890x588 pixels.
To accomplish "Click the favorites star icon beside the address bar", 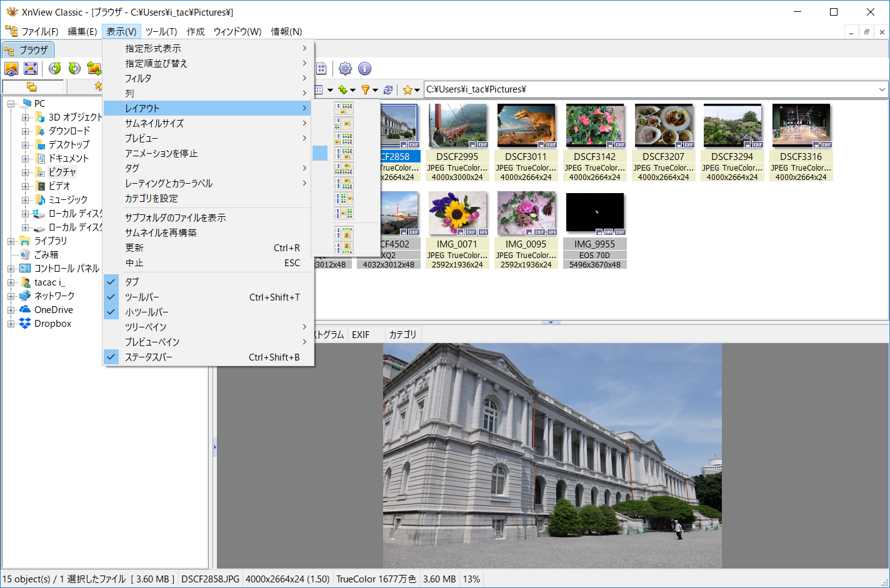I will [x=407, y=90].
